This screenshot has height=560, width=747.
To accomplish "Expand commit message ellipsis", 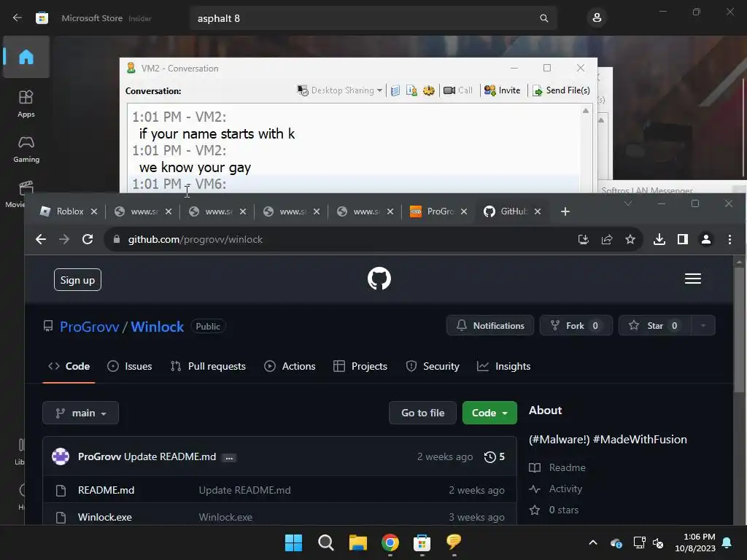I will click(x=229, y=458).
